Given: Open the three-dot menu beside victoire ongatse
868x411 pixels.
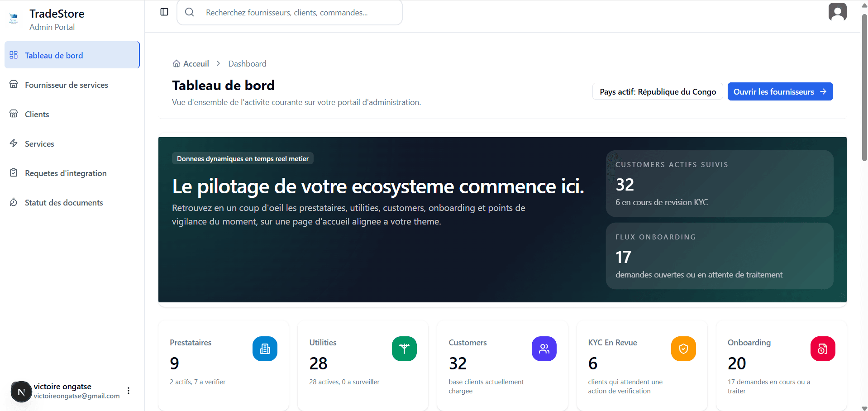Looking at the screenshot, I should coord(129,391).
